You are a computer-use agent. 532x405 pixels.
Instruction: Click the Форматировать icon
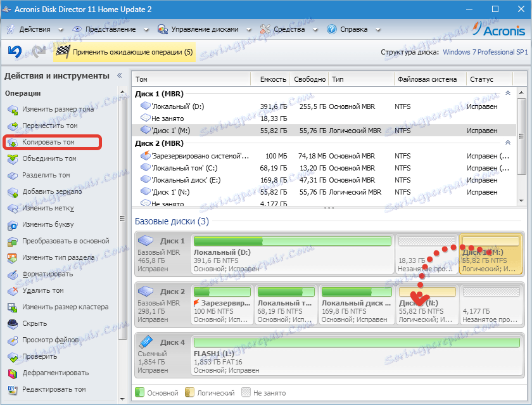pos(13,274)
